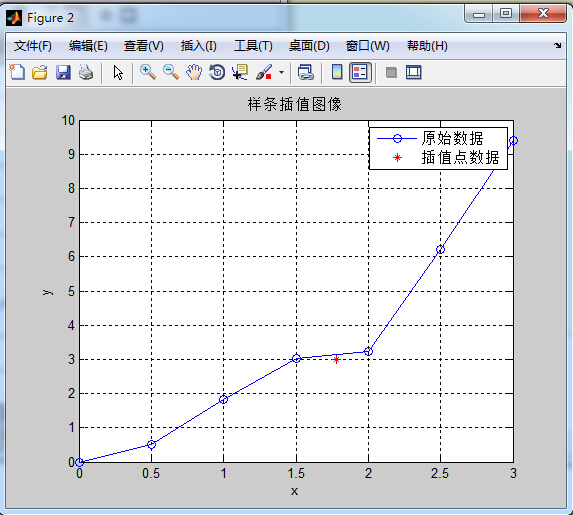Activate the Zoom Out magnifier
Screen dimensions: 573x515
[x=171, y=72]
